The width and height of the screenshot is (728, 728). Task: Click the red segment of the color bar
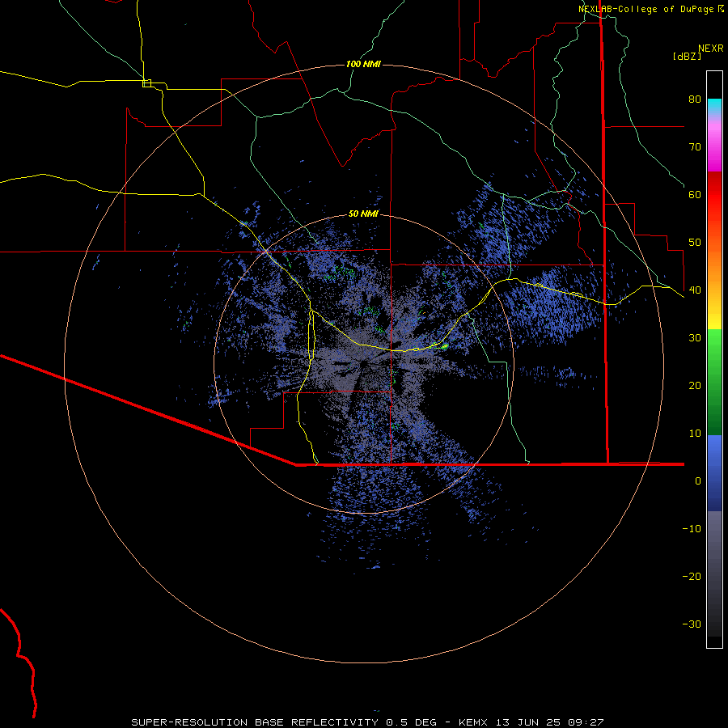pos(714,195)
